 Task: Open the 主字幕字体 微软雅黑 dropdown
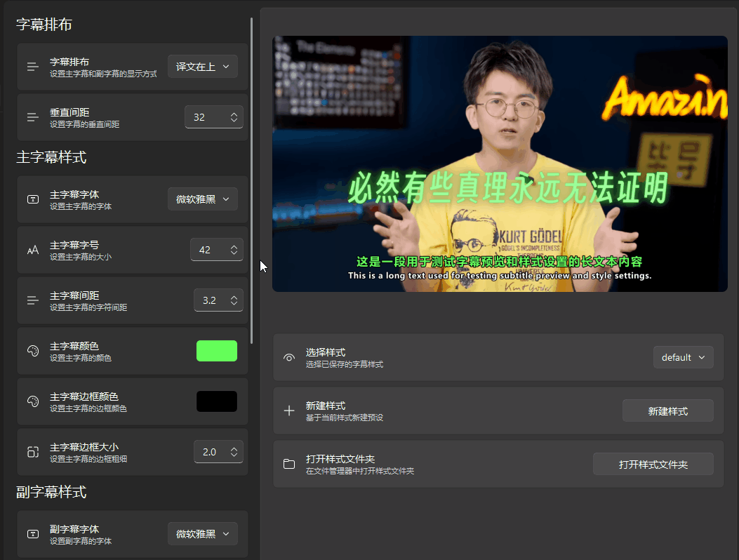202,199
